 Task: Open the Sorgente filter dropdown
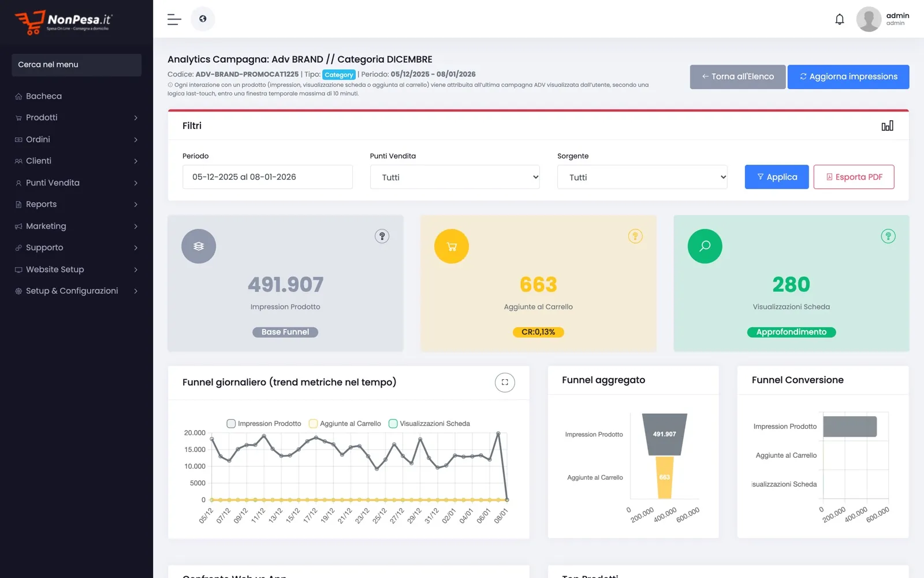click(642, 177)
